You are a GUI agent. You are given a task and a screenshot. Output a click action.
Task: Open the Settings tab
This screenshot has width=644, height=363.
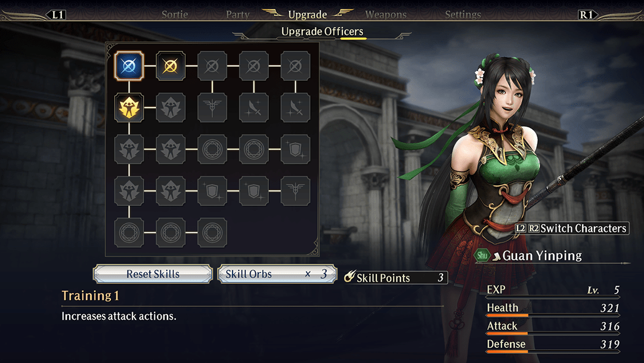(463, 15)
